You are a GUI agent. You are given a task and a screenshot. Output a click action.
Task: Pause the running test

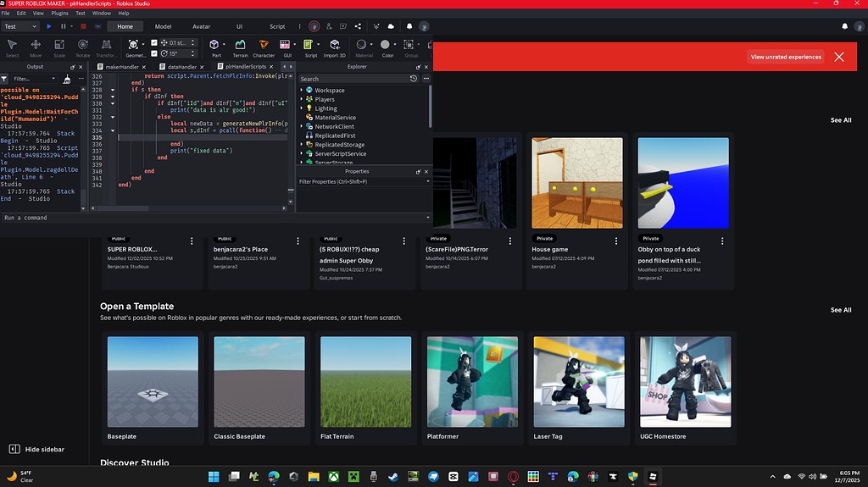(x=63, y=26)
